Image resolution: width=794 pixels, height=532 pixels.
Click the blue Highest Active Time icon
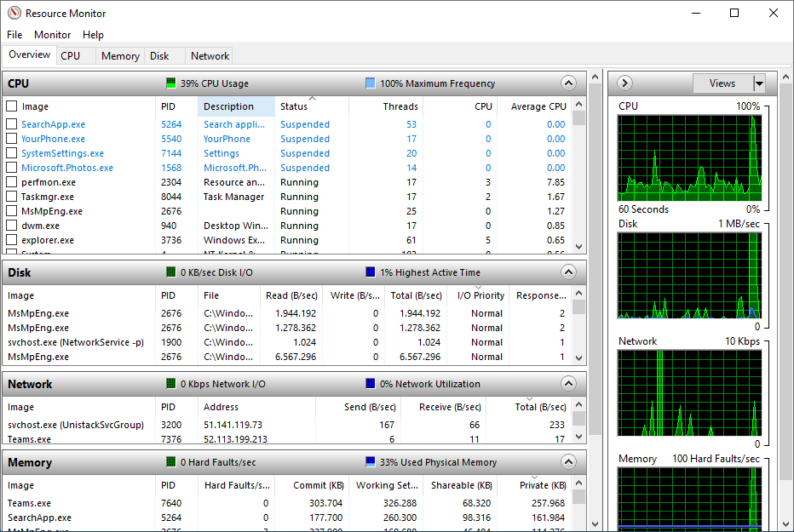[369, 272]
